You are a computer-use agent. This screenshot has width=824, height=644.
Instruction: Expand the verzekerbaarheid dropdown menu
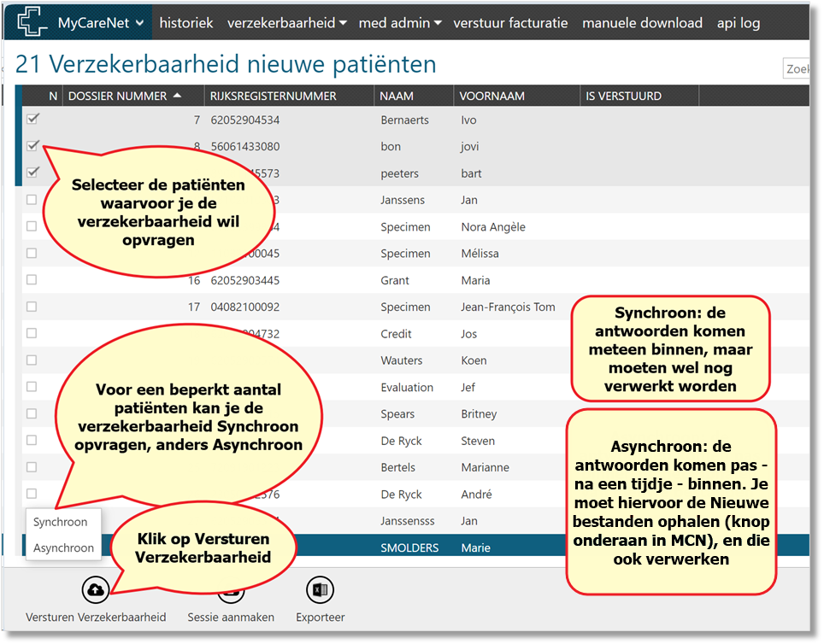point(287,23)
